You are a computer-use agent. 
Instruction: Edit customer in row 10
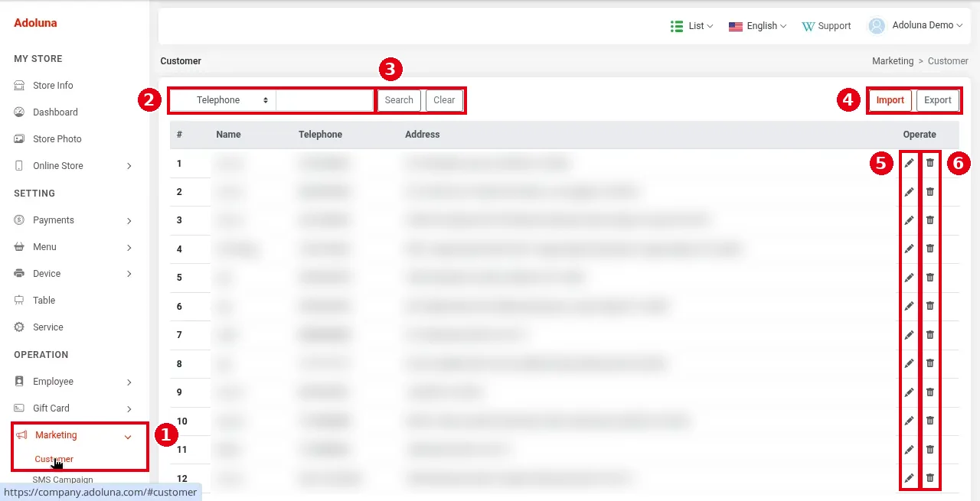(x=909, y=421)
